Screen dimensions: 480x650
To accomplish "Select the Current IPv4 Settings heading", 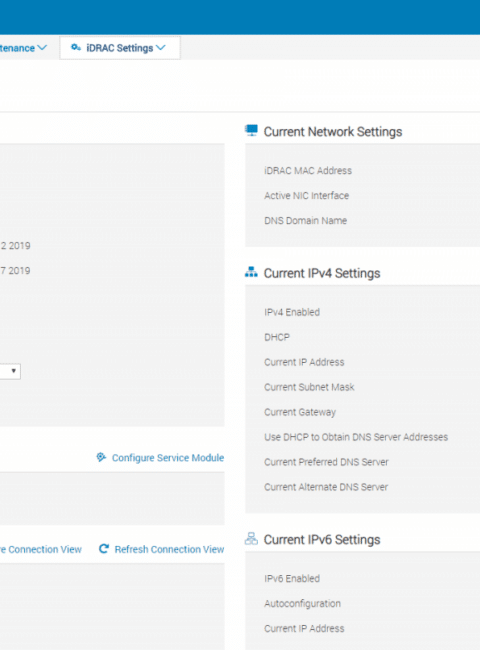I will coord(322,273).
